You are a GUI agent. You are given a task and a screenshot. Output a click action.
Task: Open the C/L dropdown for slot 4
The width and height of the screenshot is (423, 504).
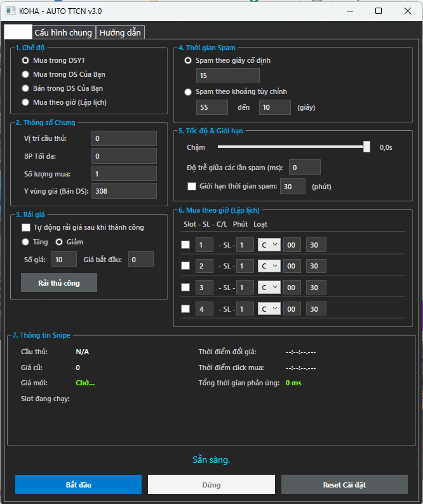pyautogui.click(x=269, y=309)
